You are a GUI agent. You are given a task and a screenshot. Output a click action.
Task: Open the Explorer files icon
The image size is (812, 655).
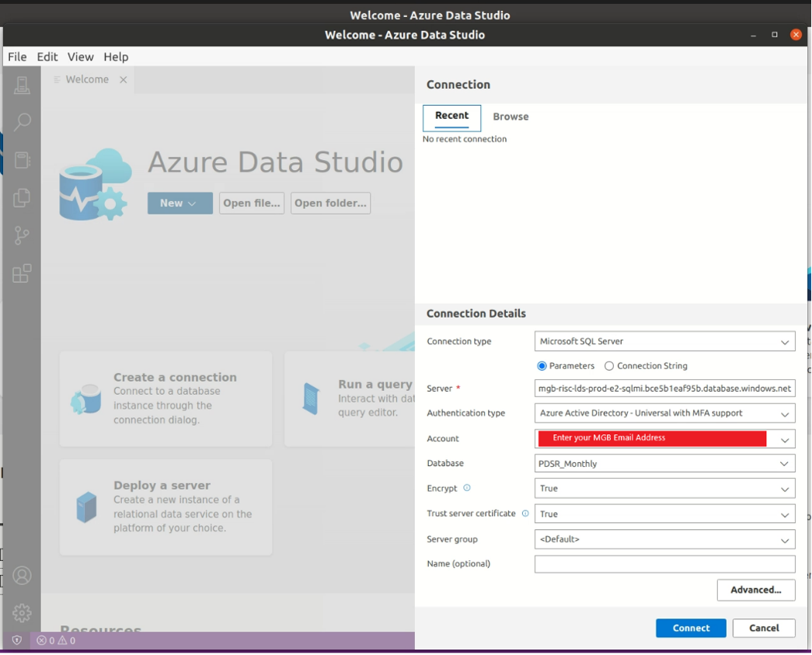(22, 198)
